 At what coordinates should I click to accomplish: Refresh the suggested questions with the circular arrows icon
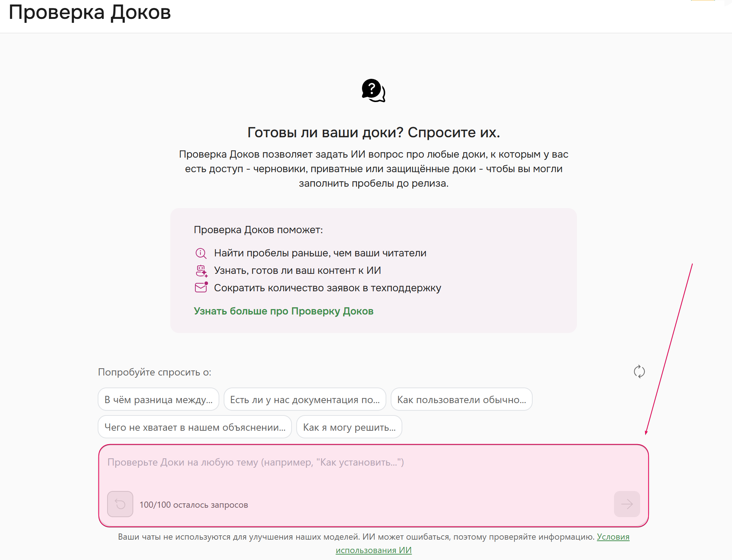[x=639, y=372]
